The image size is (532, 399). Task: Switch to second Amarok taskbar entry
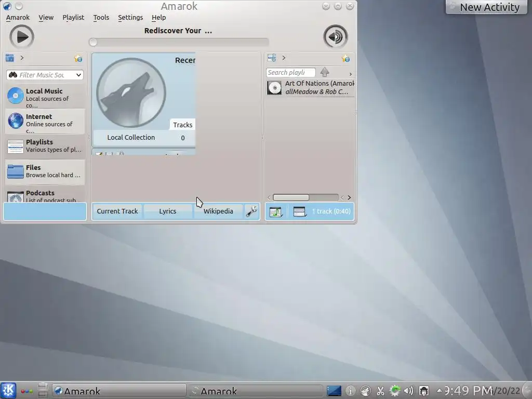pyautogui.click(x=256, y=391)
